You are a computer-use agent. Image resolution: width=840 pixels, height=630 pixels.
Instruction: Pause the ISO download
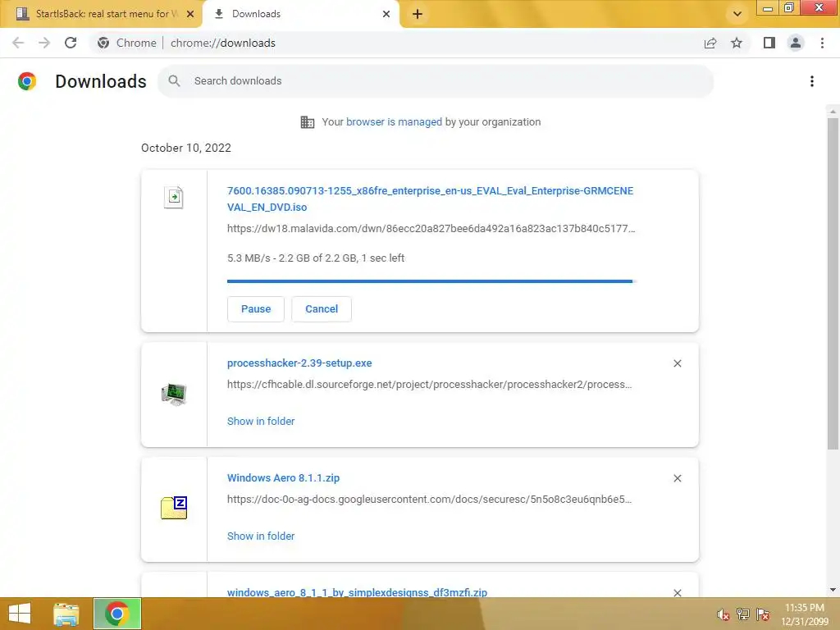click(256, 309)
